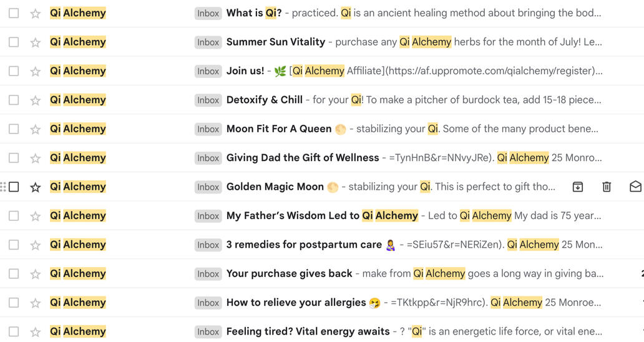Mark Golden Magic Moon email as read
The width and height of the screenshot is (644, 342).
click(635, 187)
